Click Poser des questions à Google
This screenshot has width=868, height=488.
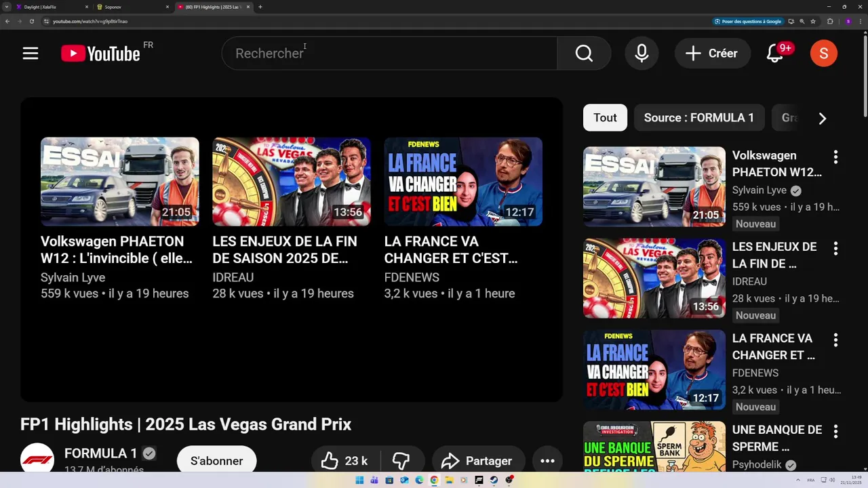748,21
